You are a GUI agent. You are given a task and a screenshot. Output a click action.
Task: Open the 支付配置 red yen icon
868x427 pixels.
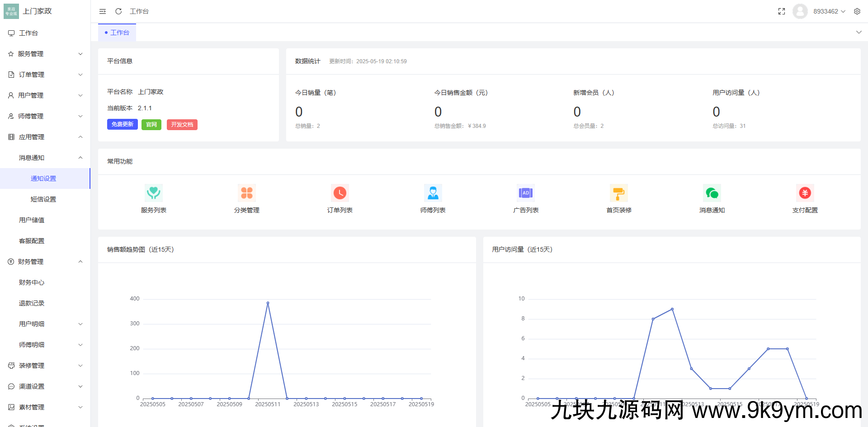pyautogui.click(x=805, y=193)
